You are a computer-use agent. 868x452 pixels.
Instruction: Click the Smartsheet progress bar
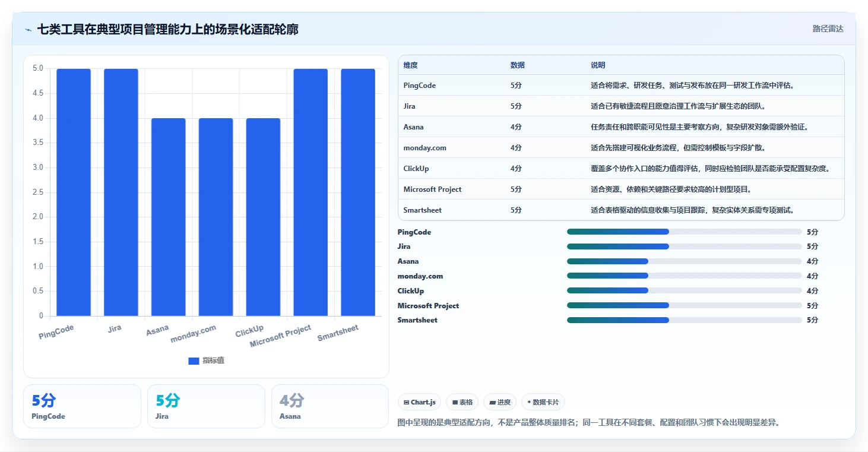pos(685,320)
